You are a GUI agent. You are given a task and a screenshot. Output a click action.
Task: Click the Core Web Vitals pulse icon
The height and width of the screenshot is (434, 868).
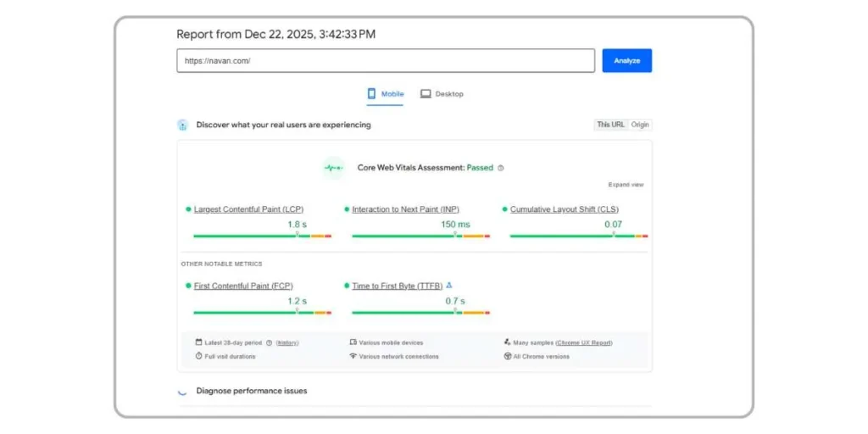[333, 168]
